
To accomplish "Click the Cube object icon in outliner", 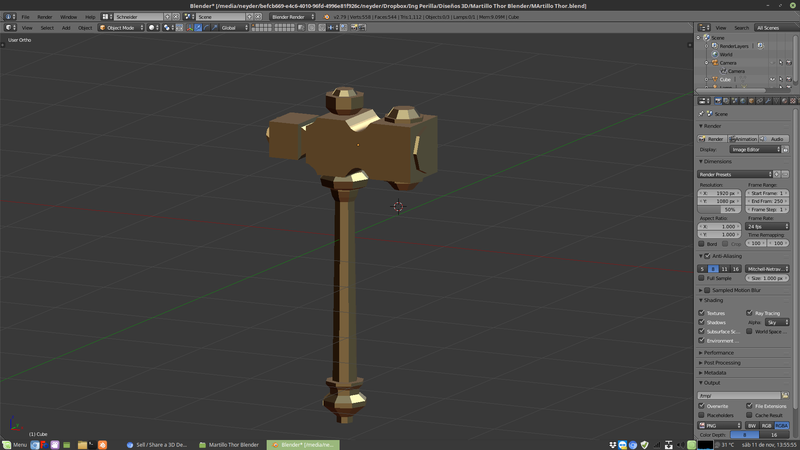I will [x=714, y=79].
